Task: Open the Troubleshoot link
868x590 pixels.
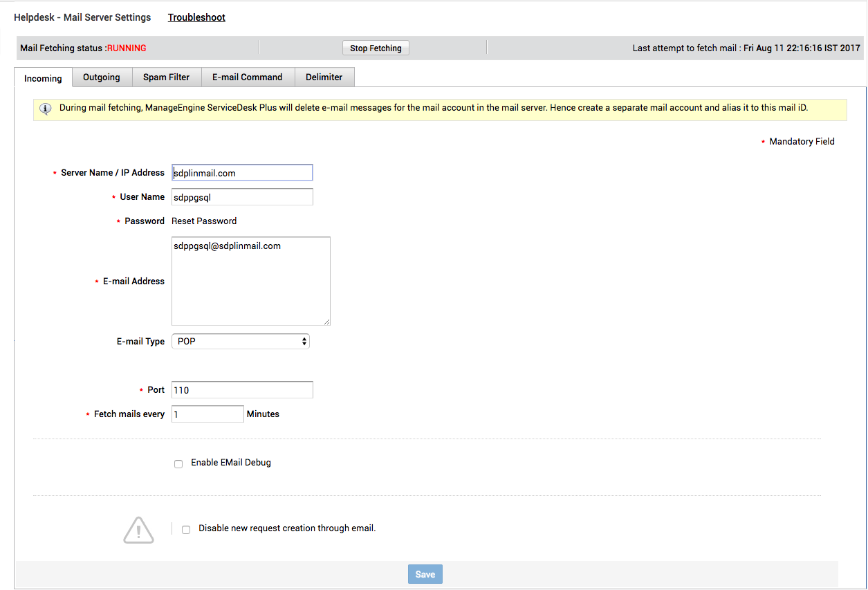Action: click(x=196, y=17)
